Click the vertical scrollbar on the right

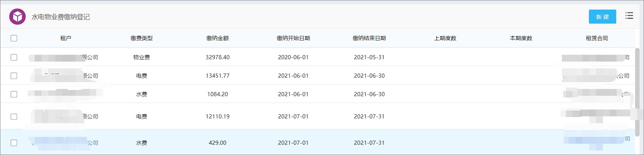637,92
